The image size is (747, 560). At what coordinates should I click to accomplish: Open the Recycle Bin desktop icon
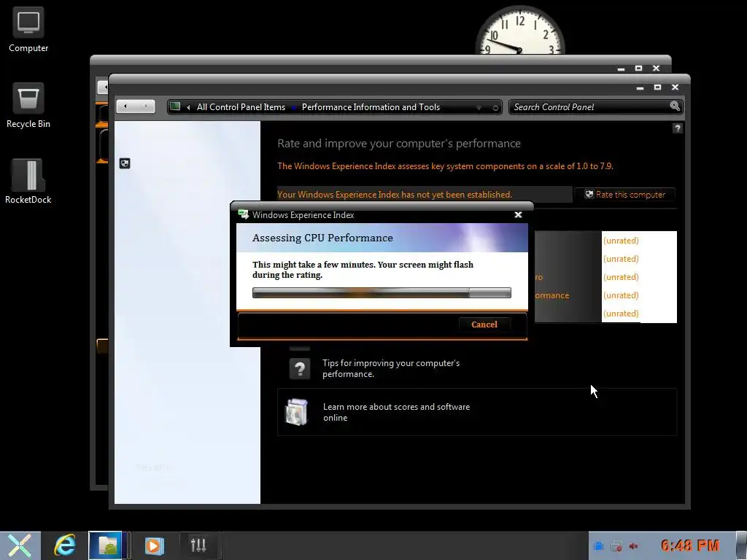[x=28, y=105]
